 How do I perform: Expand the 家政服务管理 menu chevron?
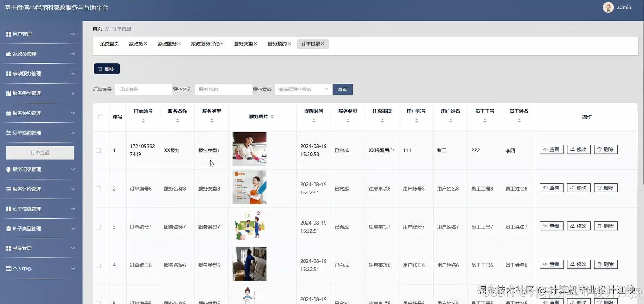pyautogui.click(x=73, y=74)
